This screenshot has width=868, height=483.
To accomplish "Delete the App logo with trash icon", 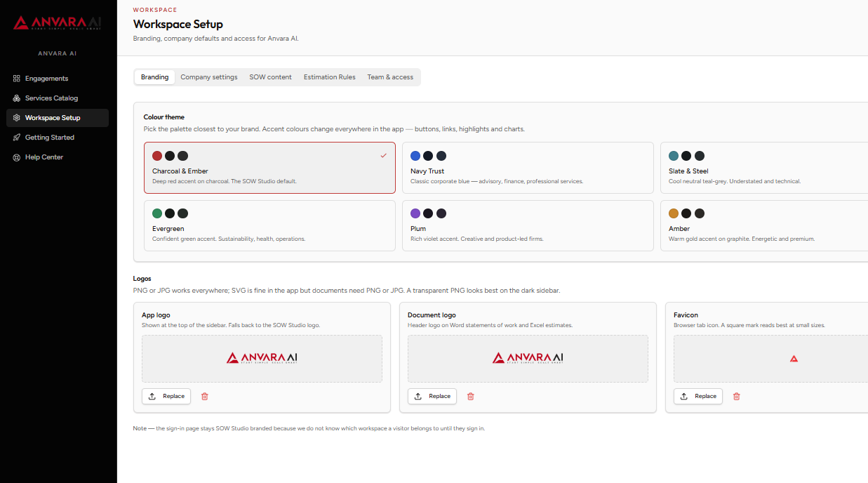I will (x=205, y=396).
